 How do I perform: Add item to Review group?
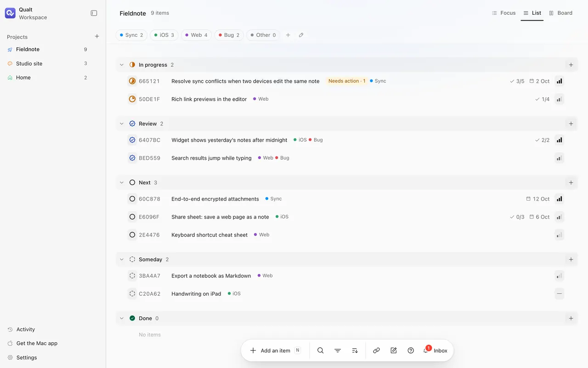tap(571, 124)
